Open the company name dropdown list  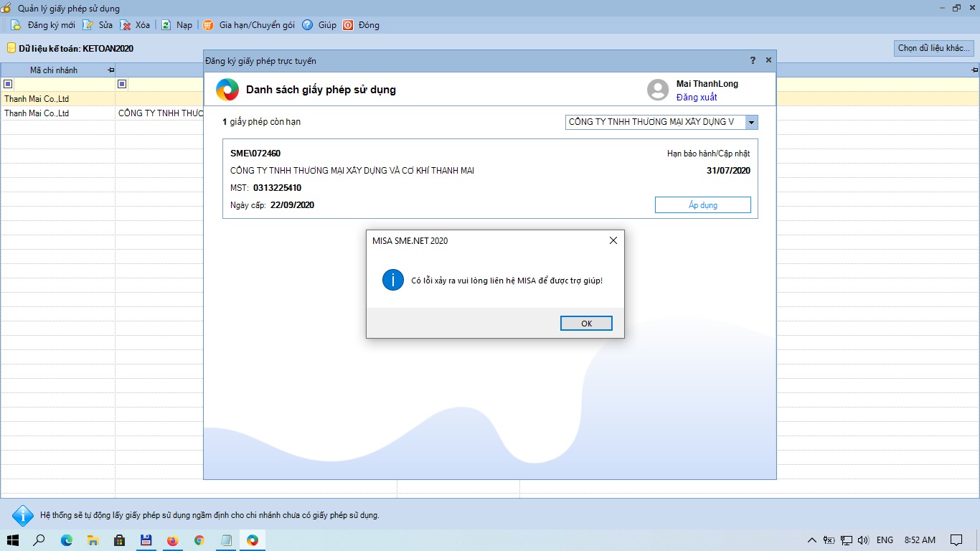751,123
